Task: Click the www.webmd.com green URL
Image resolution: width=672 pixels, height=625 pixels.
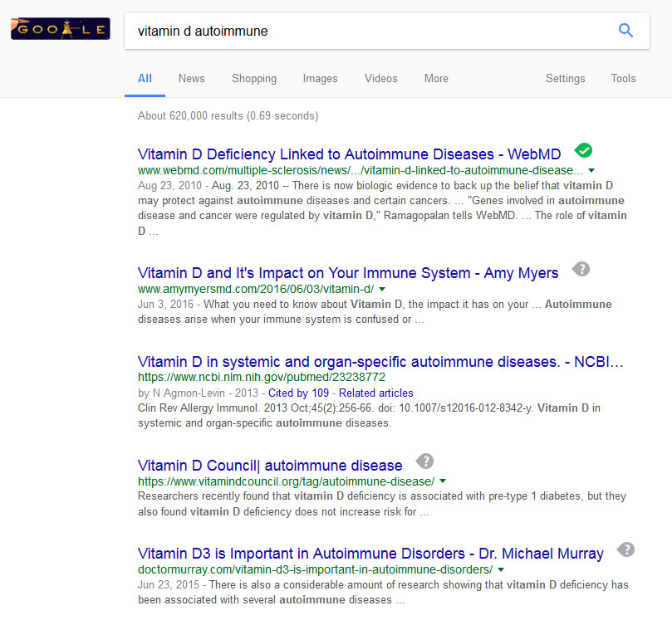Action: pos(360,170)
